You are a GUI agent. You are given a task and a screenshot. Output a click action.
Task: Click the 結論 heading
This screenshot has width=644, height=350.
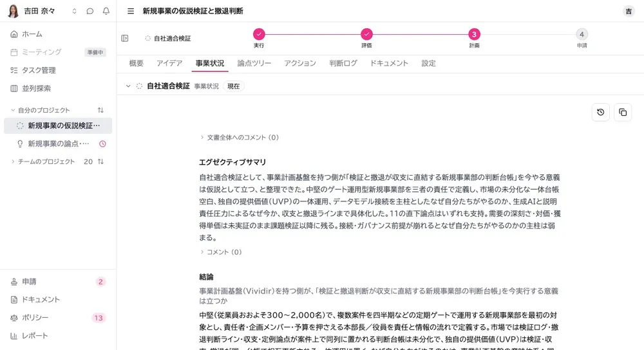206,277
